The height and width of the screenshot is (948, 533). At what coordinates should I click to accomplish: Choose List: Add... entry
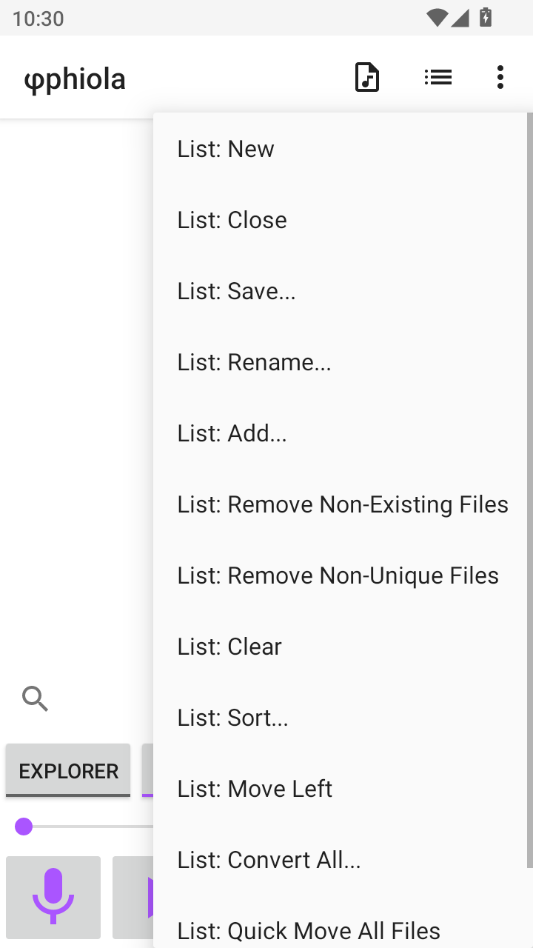point(343,433)
